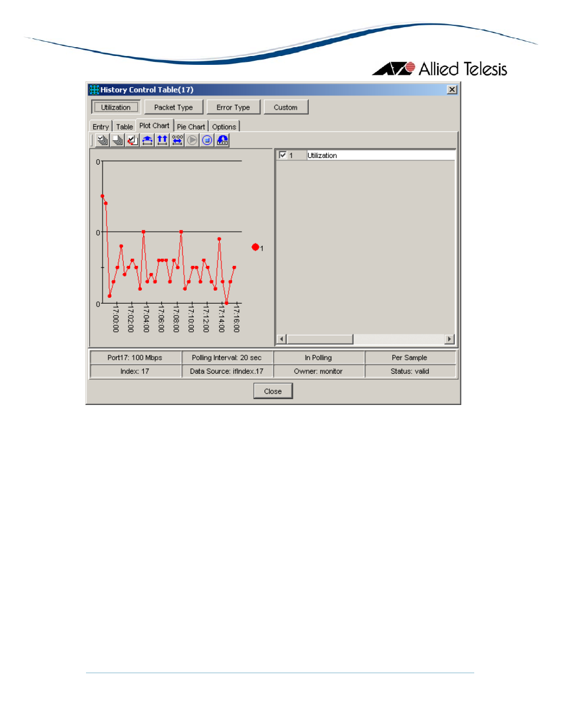
Task: Click the Port17: 100 Mbps status cell
Action: 135,358
